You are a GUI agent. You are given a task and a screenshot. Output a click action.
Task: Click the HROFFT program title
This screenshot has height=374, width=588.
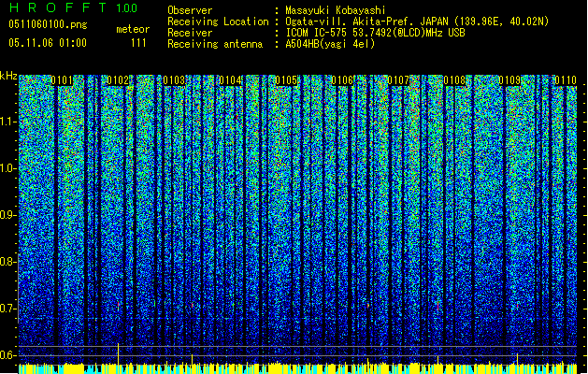pyautogui.click(x=56, y=8)
